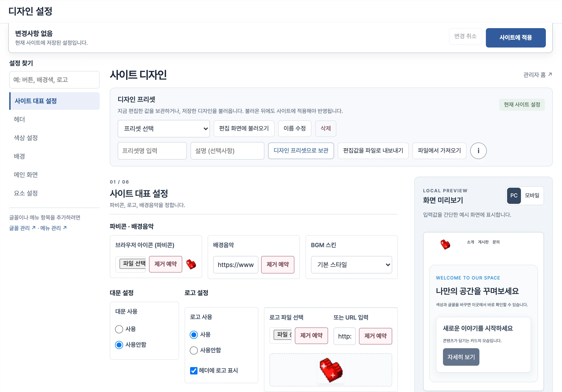Click 게시판 in the preview header menu
This screenshot has width=562, height=392.
tap(483, 242)
